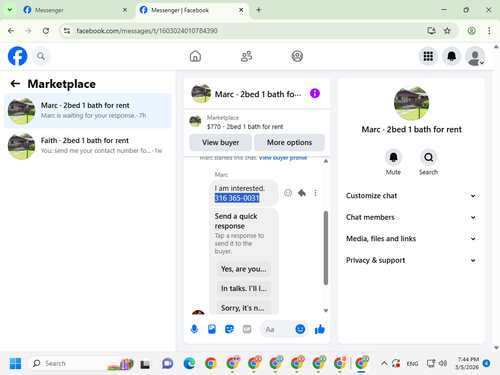Open the Chrome profile icon
500x375 pixels.
[471, 31]
